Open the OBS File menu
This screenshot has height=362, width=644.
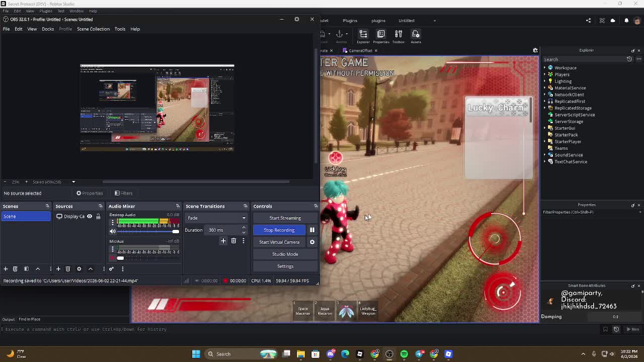click(7, 29)
